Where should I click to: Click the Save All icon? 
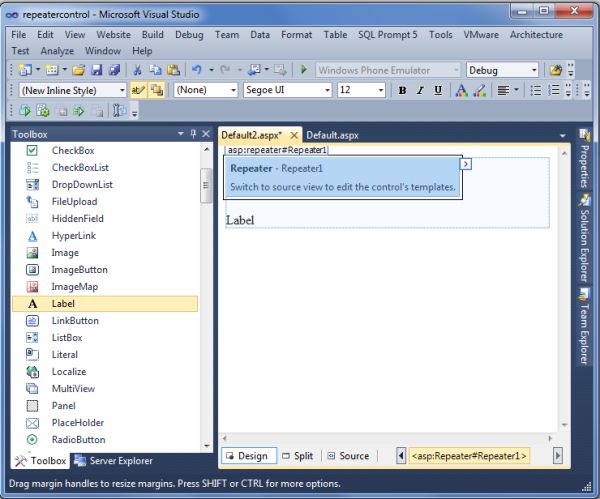(x=114, y=70)
